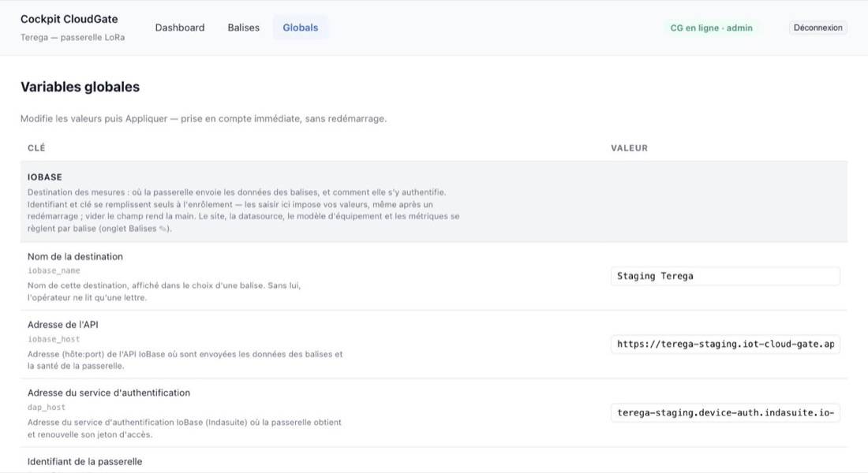
Task: Focus the iobase_host API address field
Action: (725, 344)
